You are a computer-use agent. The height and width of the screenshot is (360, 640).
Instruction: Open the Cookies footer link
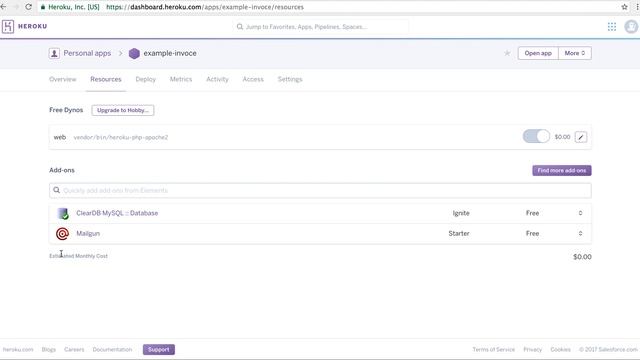pos(560,349)
